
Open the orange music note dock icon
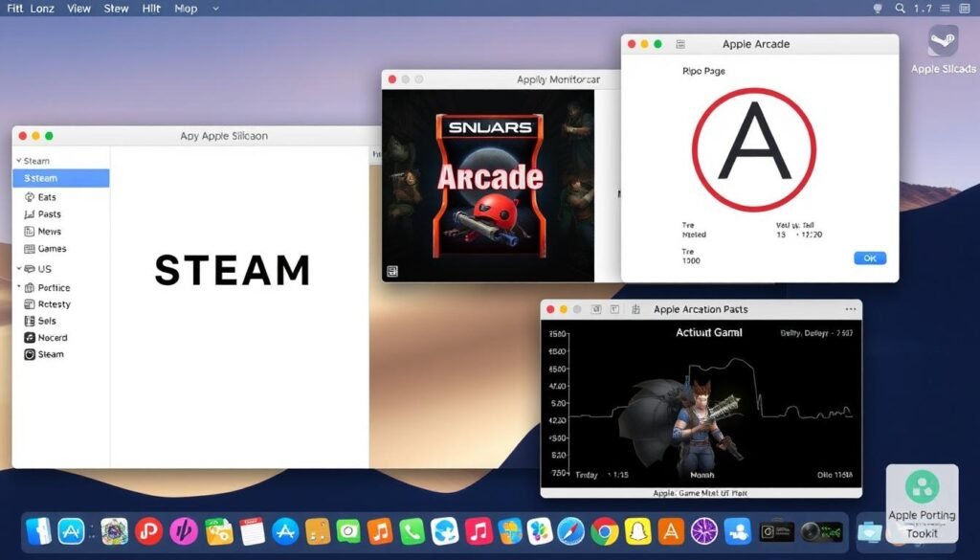[380, 532]
